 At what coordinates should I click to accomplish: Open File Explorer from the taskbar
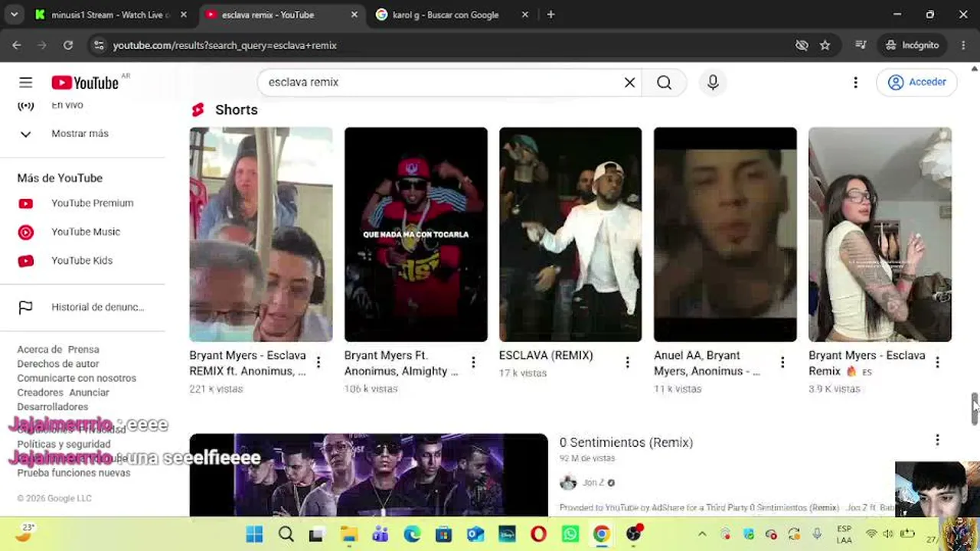pyautogui.click(x=349, y=534)
